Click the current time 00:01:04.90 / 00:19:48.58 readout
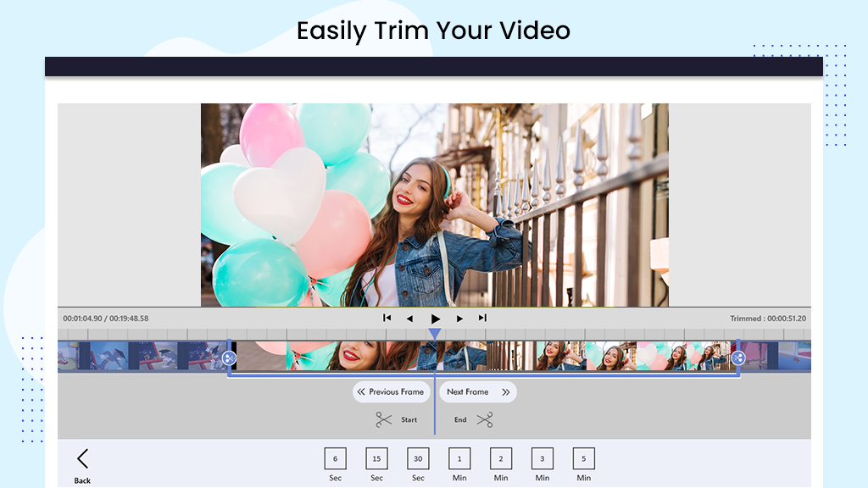868x488 pixels. [x=106, y=319]
